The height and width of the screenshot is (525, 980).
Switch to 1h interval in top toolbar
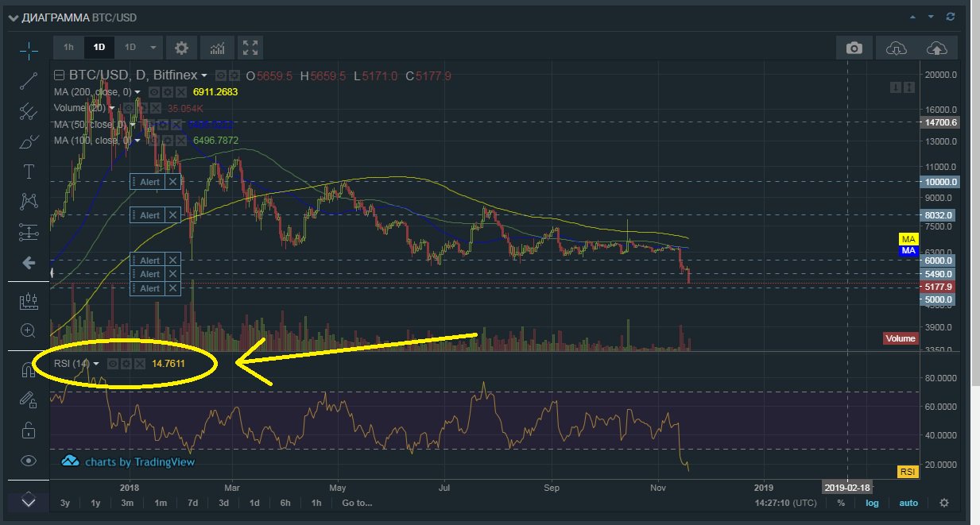68,48
